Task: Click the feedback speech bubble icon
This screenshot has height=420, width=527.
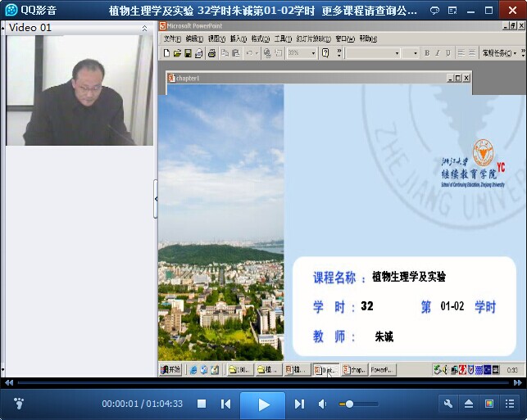Action: point(434,11)
